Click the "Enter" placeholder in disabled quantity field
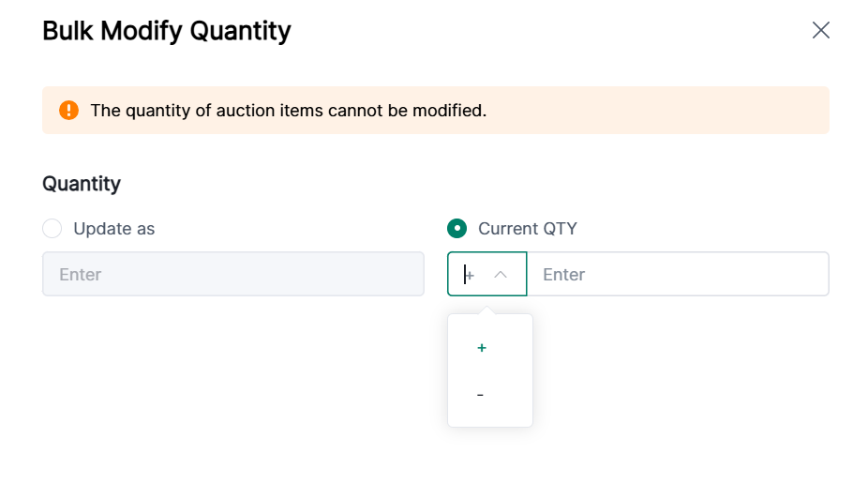 pyautogui.click(x=81, y=275)
